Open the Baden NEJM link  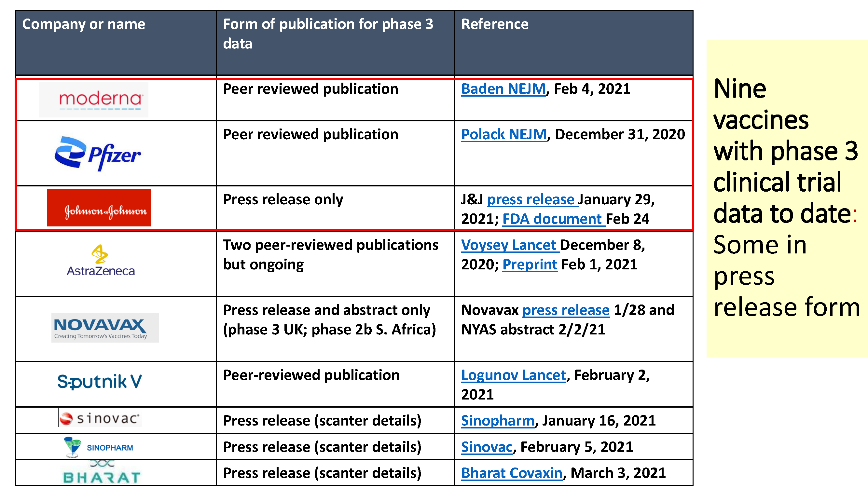pos(503,89)
